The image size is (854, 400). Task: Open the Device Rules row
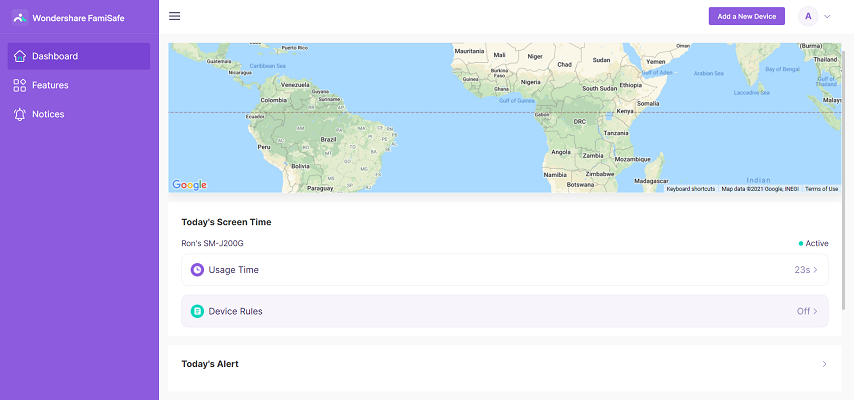[504, 311]
